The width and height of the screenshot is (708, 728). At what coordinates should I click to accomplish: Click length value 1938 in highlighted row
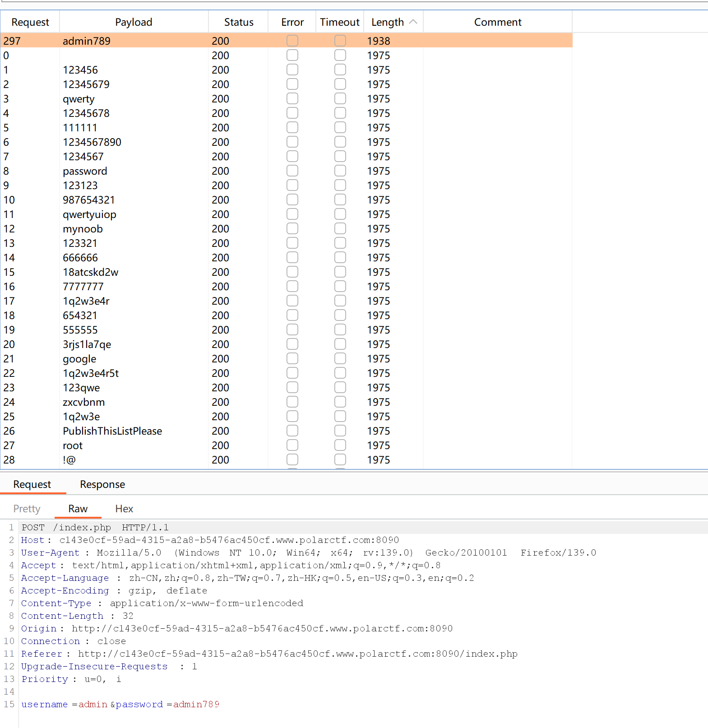click(x=378, y=41)
